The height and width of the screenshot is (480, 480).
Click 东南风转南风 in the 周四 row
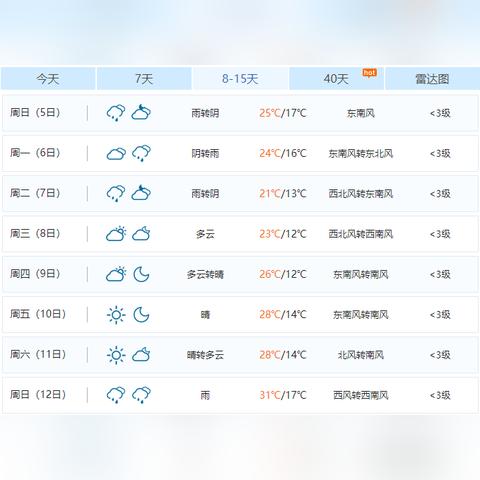coord(361,275)
